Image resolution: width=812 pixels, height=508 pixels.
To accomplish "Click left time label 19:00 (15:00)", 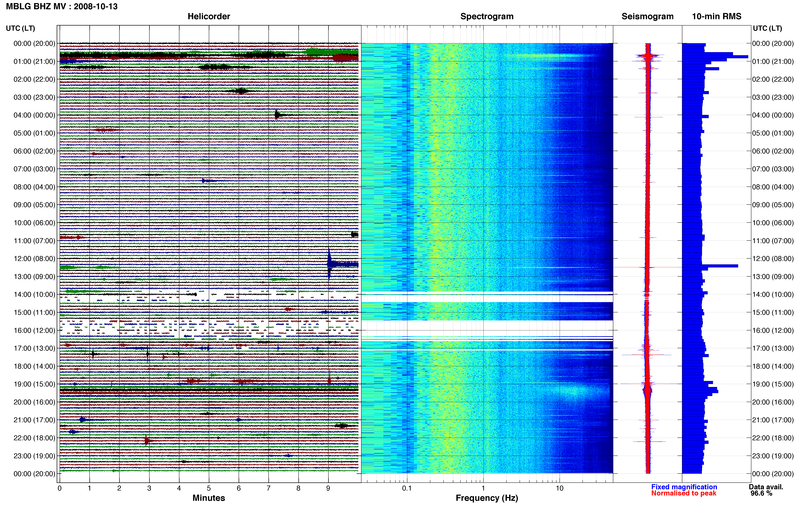I will coord(34,384).
